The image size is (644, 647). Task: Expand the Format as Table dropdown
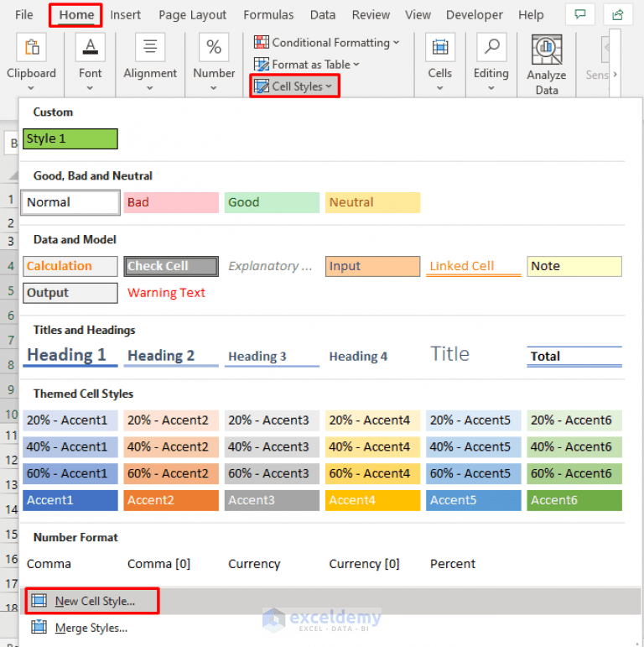click(356, 65)
